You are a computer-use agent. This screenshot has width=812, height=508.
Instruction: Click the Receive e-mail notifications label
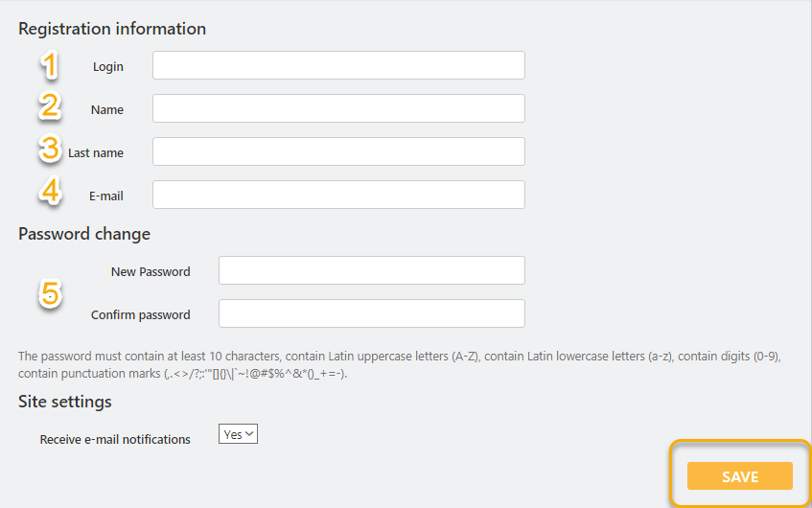click(115, 439)
